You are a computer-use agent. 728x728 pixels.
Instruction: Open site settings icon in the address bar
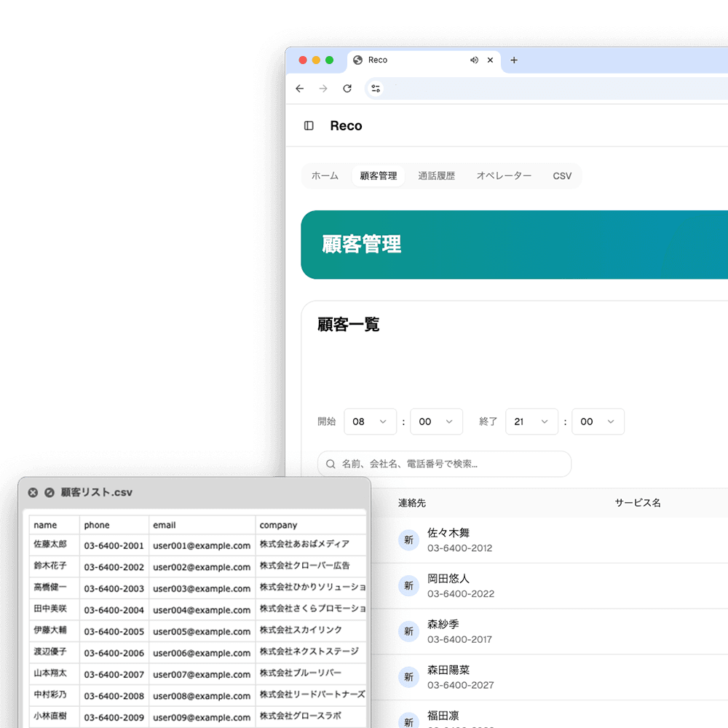(x=375, y=88)
